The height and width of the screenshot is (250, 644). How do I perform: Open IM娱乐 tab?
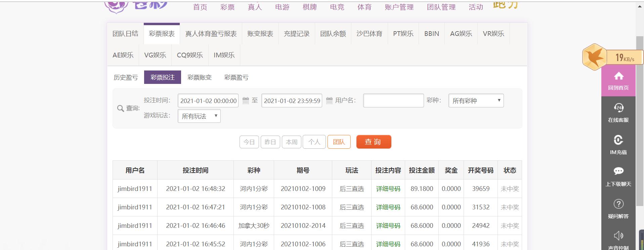[x=224, y=55]
